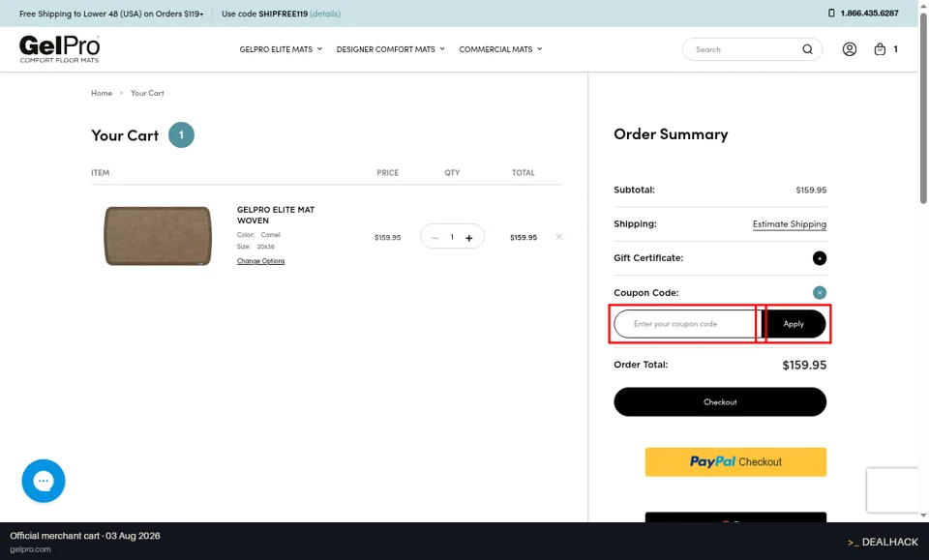Remove the Elite Mat item with X

tap(558, 237)
